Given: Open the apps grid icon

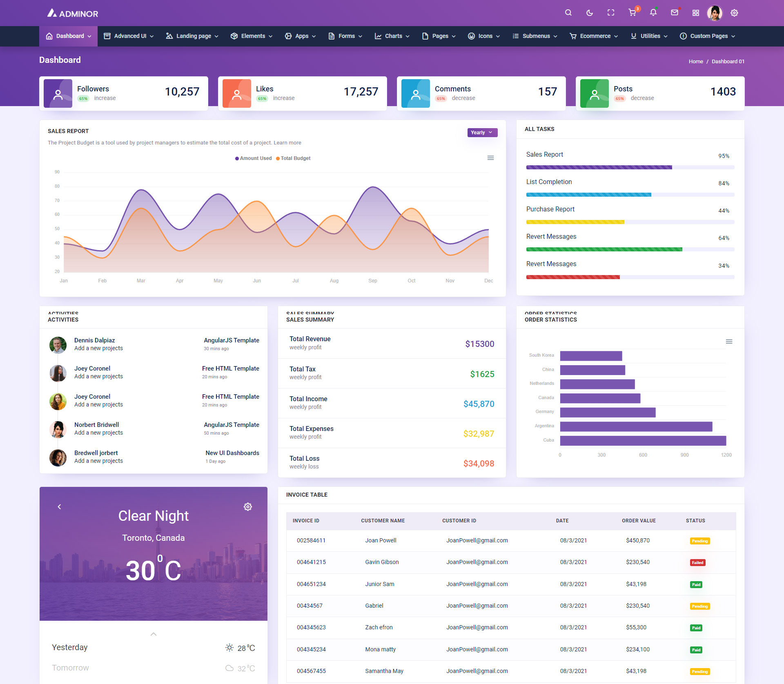Looking at the screenshot, I should [695, 13].
